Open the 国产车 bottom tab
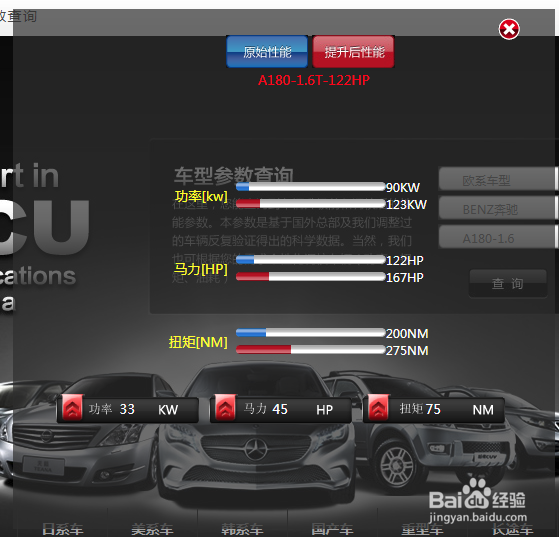This screenshot has height=537, width=559. click(x=332, y=530)
